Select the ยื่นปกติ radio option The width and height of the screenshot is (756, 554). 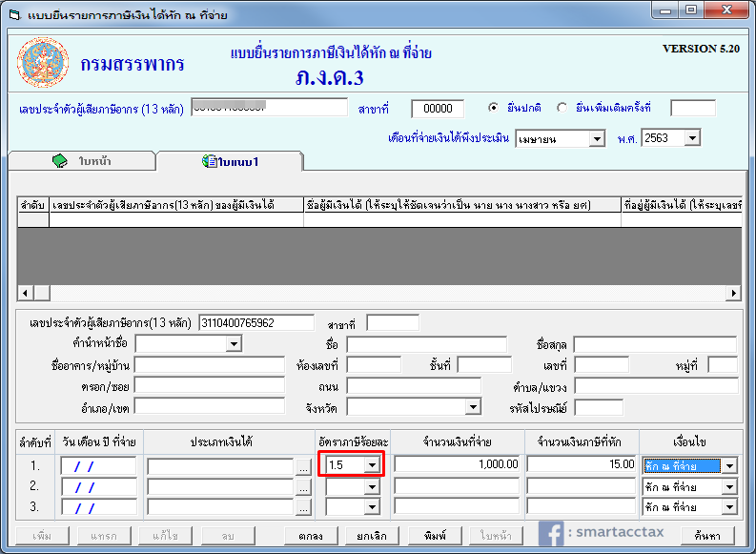coord(493,108)
